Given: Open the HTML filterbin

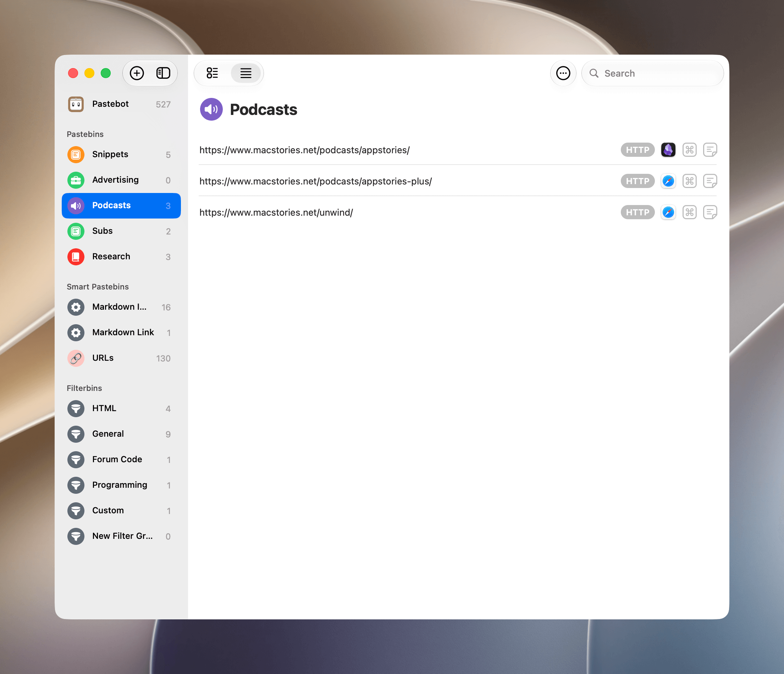Looking at the screenshot, I should click(121, 408).
